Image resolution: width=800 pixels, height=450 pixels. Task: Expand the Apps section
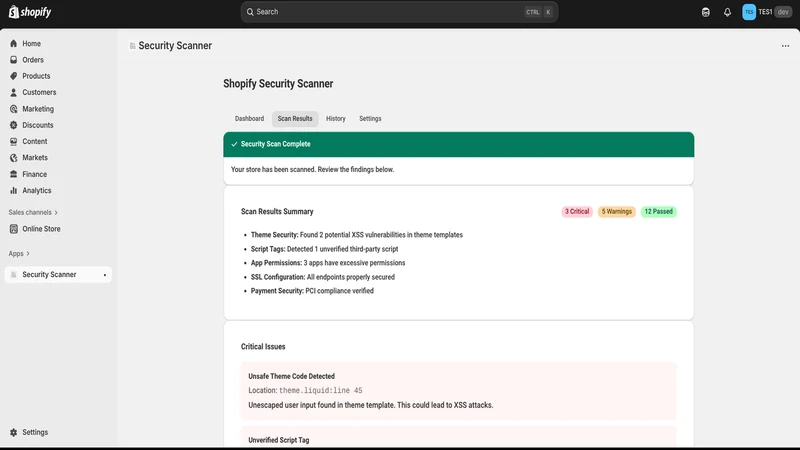click(19, 254)
